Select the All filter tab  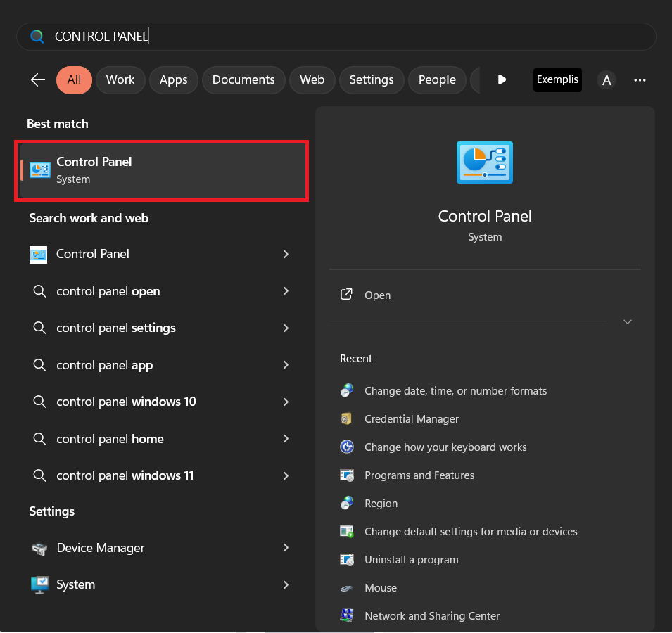(74, 79)
